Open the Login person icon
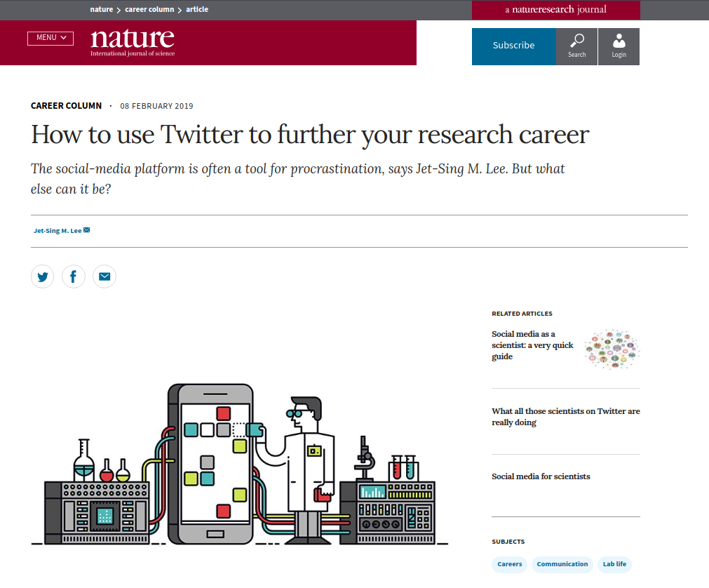Image resolution: width=709 pixels, height=588 pixels. 619,46
